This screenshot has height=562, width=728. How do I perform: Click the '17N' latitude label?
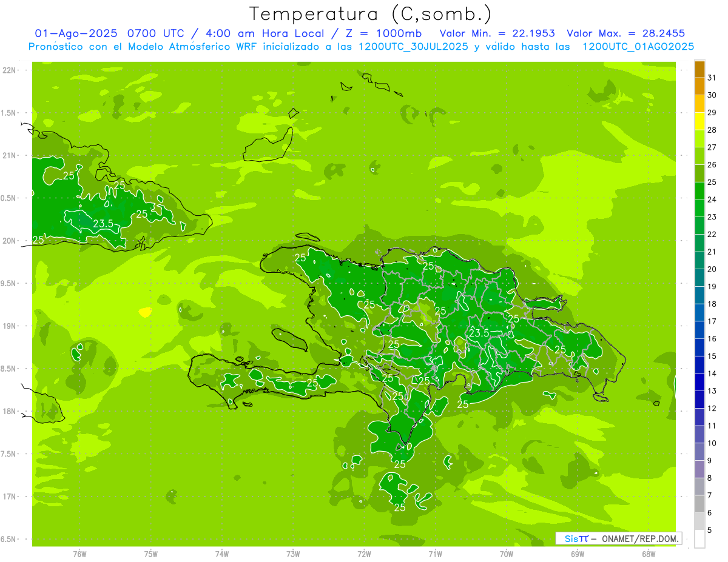click(x=10, y=497)
